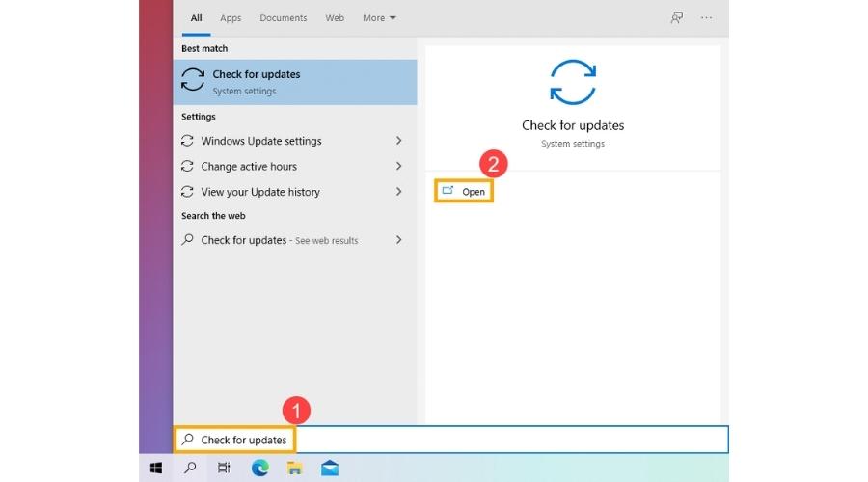Open the Mail app from the taskbar
This screenshot has width=868, height=482.
coord(330,469)
